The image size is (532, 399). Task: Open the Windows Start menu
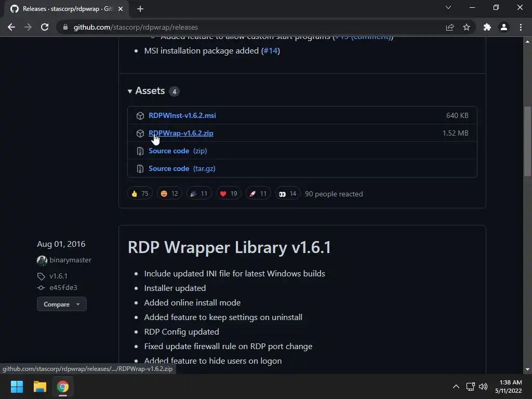pyautogui.click(x=17, y=387)
